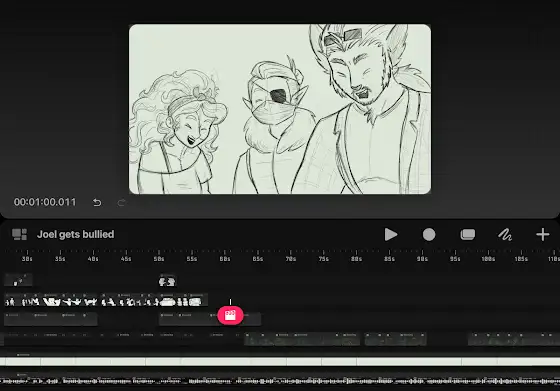Click the project title Joel gets bullied

tap(76, 234)
